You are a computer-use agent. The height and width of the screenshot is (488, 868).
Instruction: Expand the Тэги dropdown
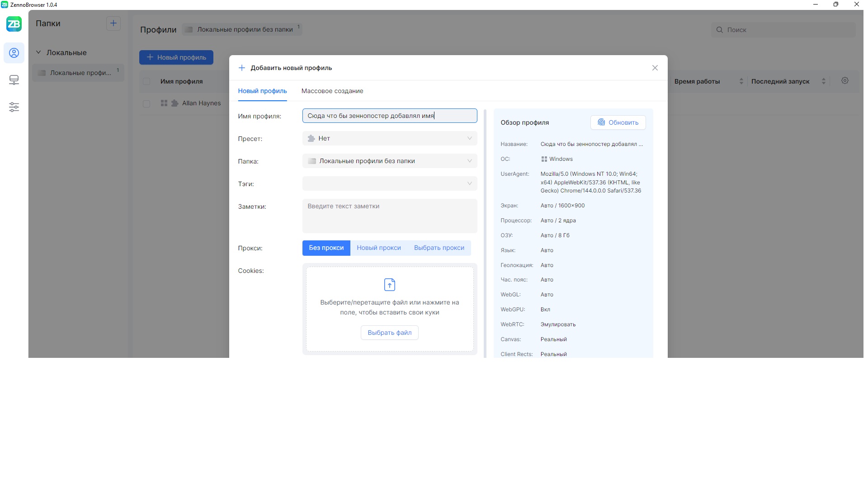click(389, 183)
